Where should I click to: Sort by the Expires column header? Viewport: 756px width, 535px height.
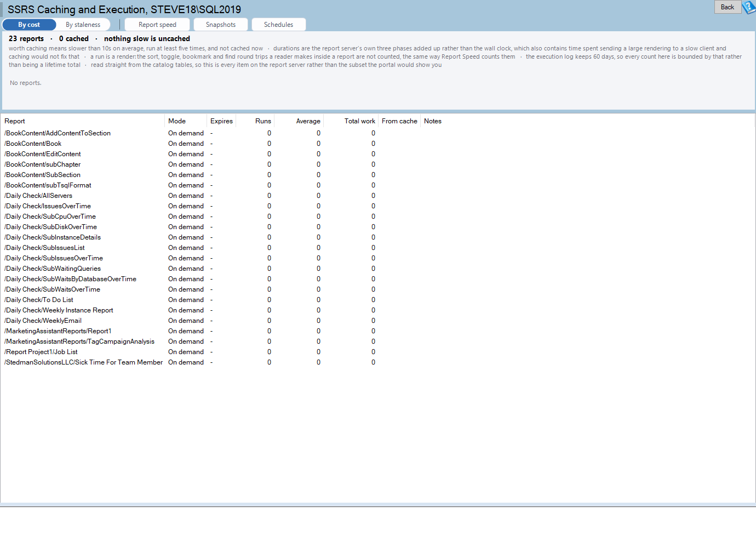tap(221, 121)
